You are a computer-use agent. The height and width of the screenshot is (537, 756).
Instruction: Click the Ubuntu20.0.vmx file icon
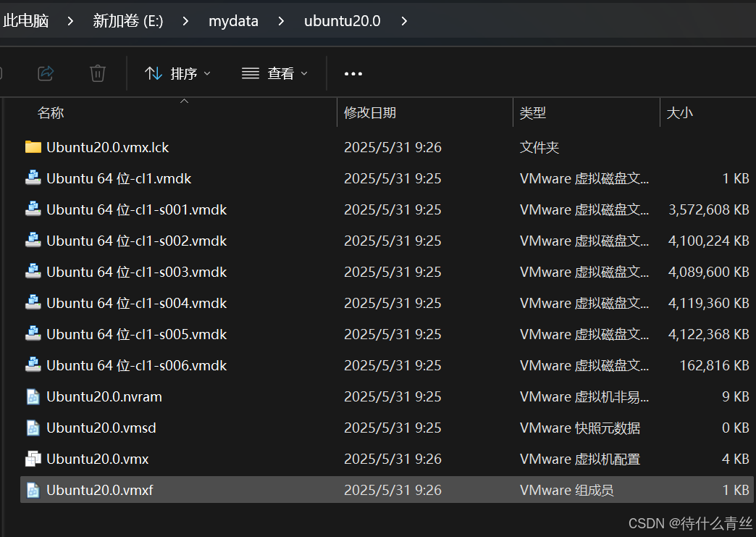pyautogui.click(x=33, y=458)
